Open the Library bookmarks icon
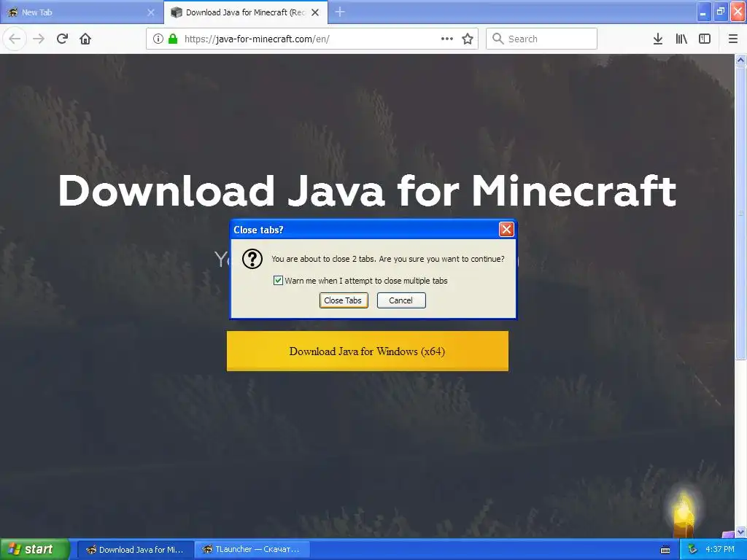The image size is (747, 560). (681, 39)
